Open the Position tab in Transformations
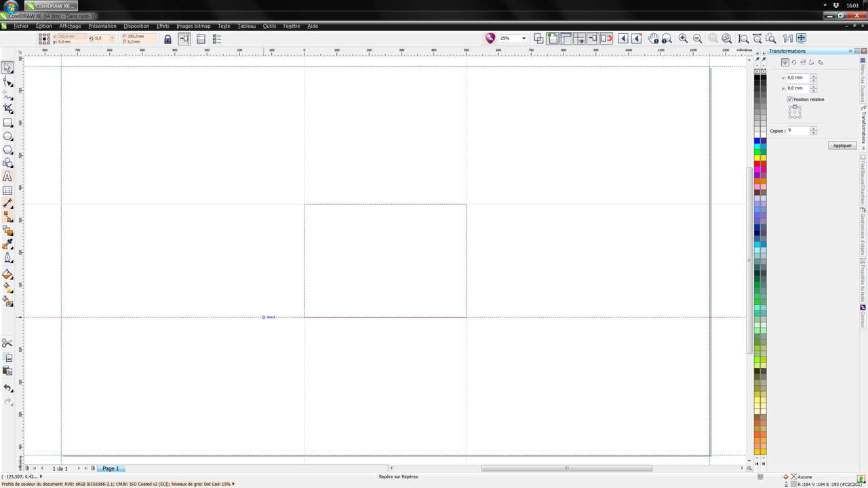The image size is (868, 488). [785, 62]
